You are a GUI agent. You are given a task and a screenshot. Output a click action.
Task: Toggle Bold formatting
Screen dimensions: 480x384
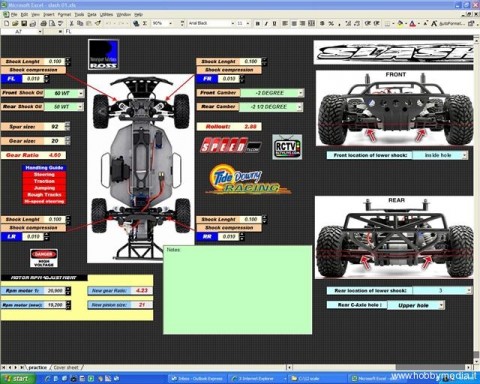pyautogui.click(x=257, y=23)
